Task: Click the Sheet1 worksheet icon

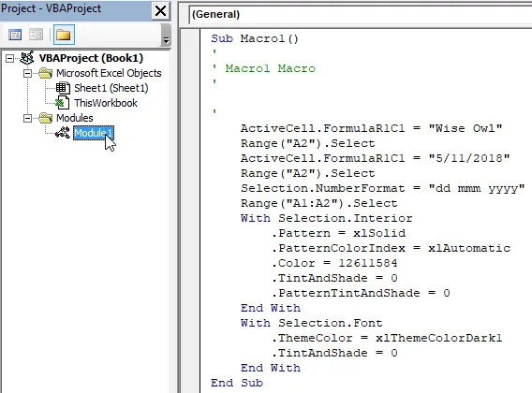Action: (x=63, y=88)
